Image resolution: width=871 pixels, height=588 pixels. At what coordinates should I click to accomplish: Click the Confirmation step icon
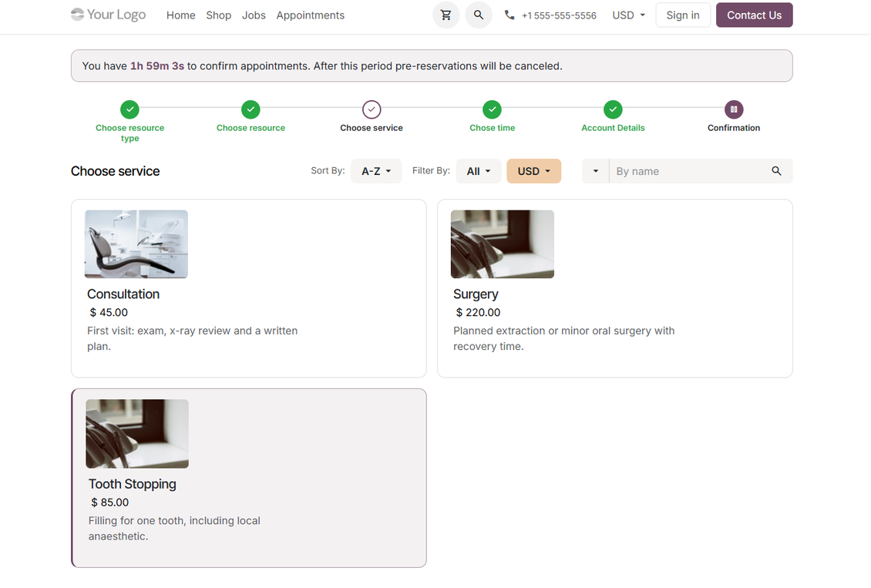[734, 109]
